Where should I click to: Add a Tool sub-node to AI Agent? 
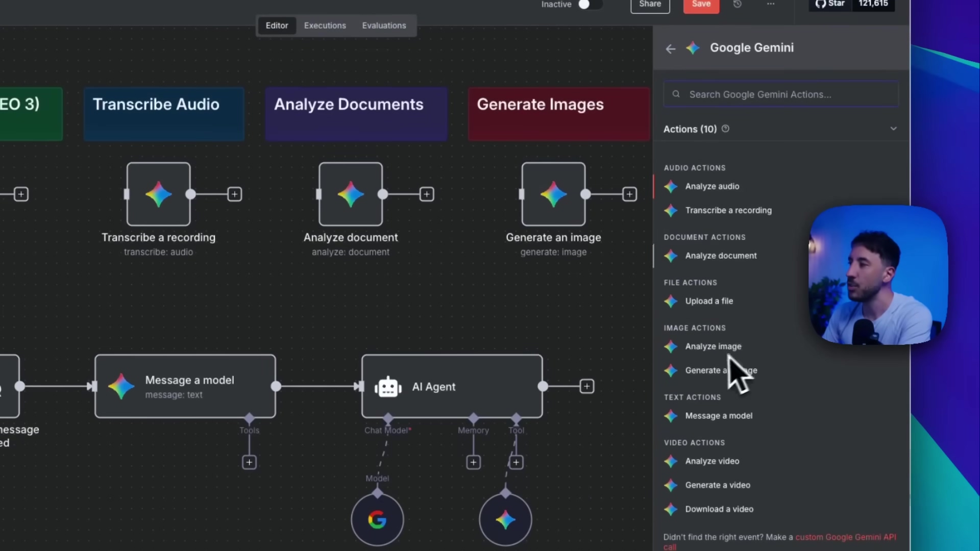click(516, 462)
